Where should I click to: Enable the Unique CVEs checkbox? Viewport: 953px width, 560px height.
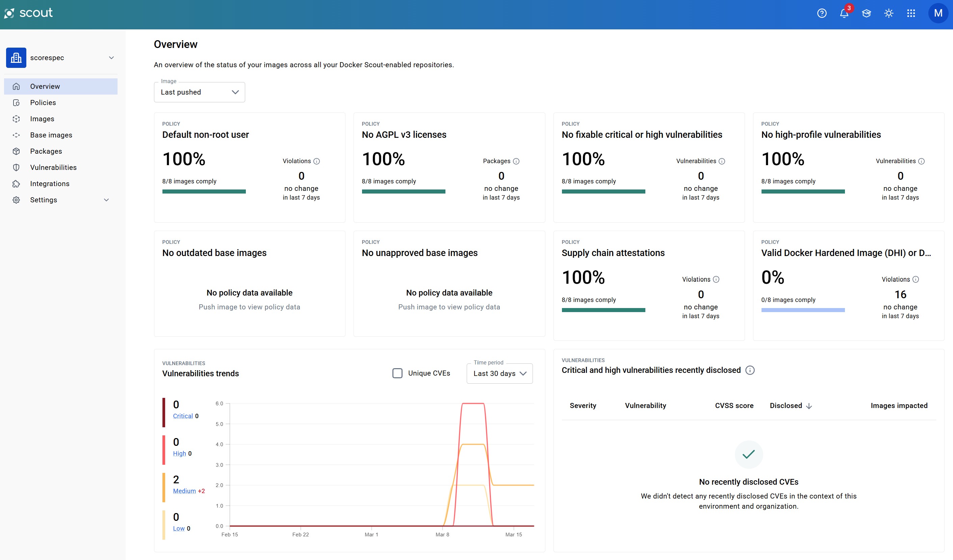click(397, 373)
